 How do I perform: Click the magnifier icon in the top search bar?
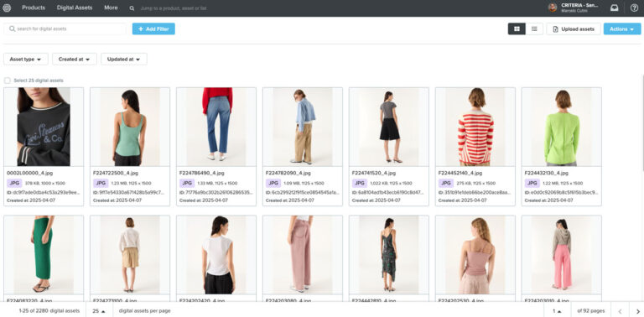(132, 8)
